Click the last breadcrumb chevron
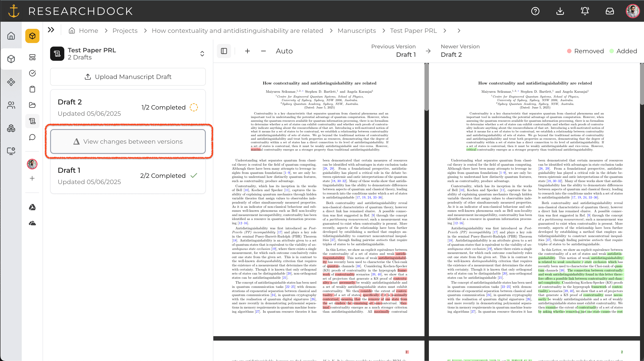The image size is (644, 361). [x=459, y=31]
